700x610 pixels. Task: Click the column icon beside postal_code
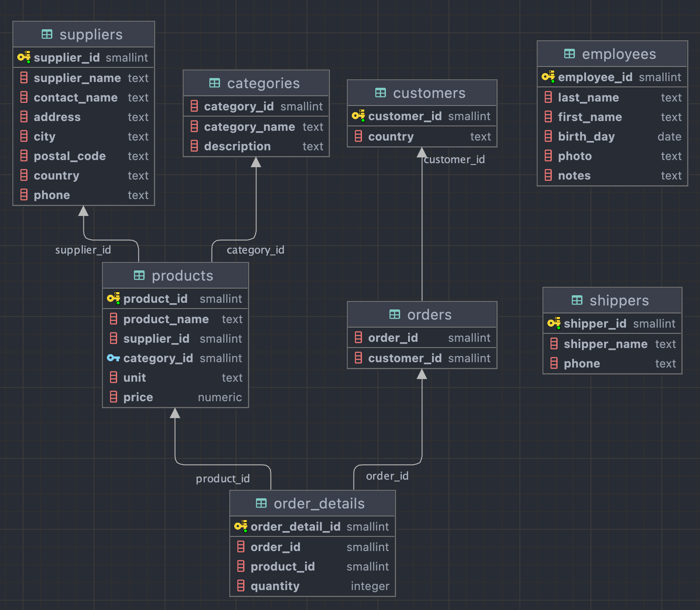tap(24, 156)
